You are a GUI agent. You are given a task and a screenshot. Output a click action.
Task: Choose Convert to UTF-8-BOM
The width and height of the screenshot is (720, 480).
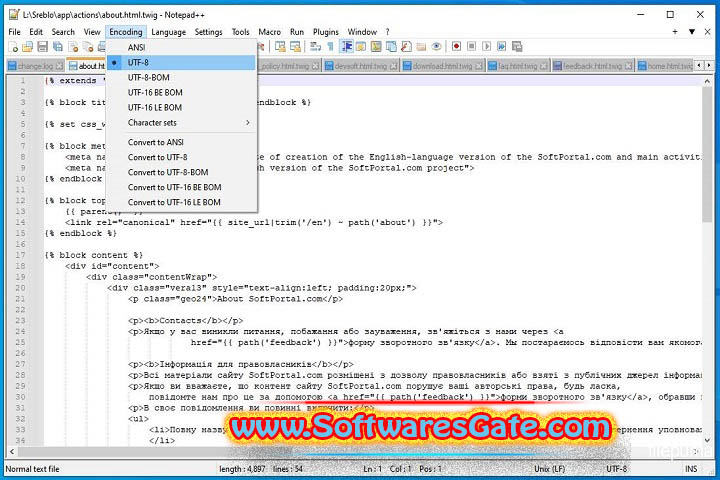(x=181, y=172)
